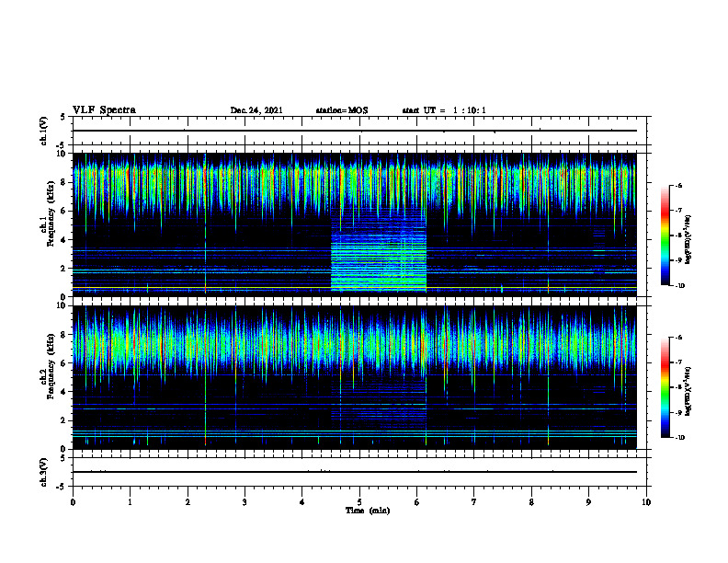Click the ch.2 Frequency (kHz) axis label
This screenshot has height=563, width=728.
tap(47, 365)
